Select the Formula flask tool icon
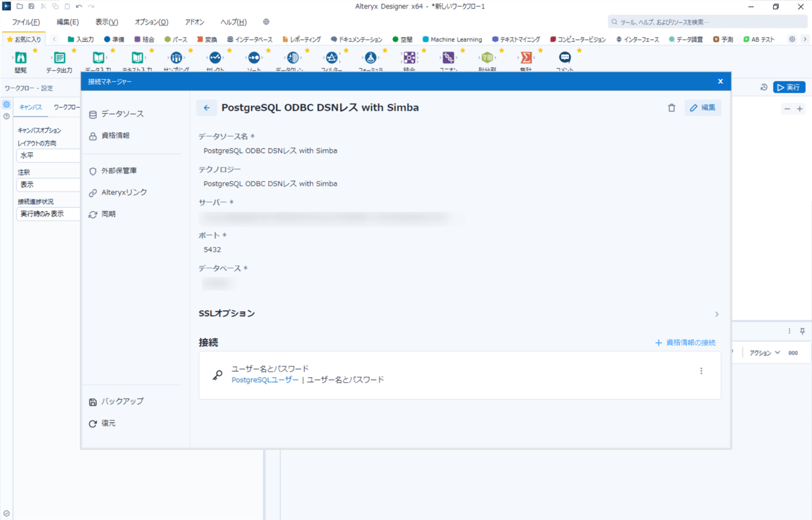812x520 pixels. coord(371,58)
